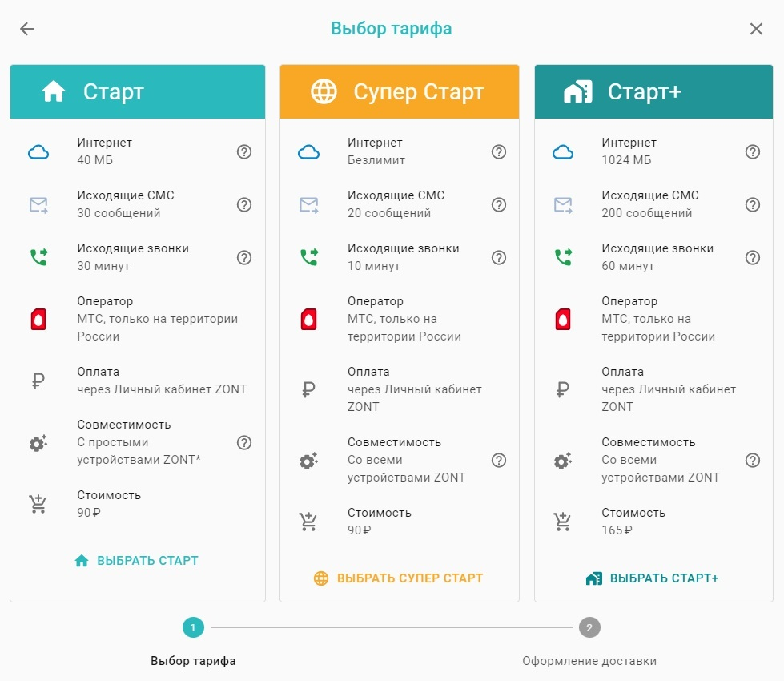
Task: Show outgoing SMS help in Старт+ tariff
Action: (x=753, y=204)
